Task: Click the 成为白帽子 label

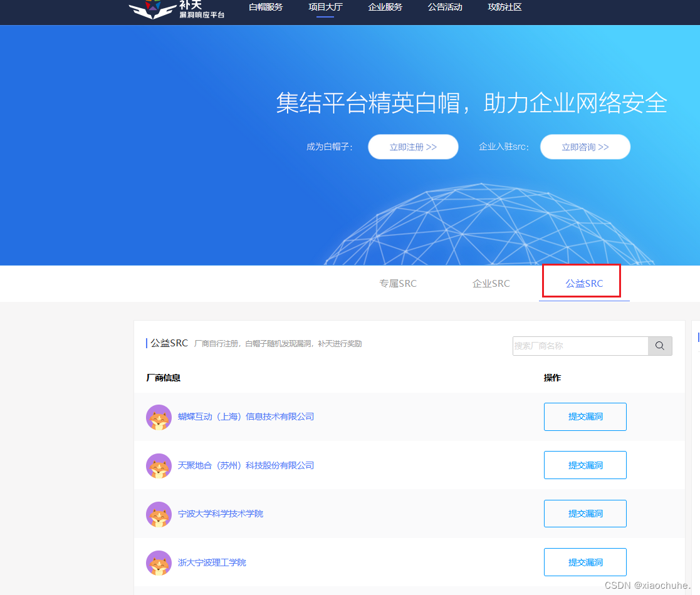Action: [330, 147]
